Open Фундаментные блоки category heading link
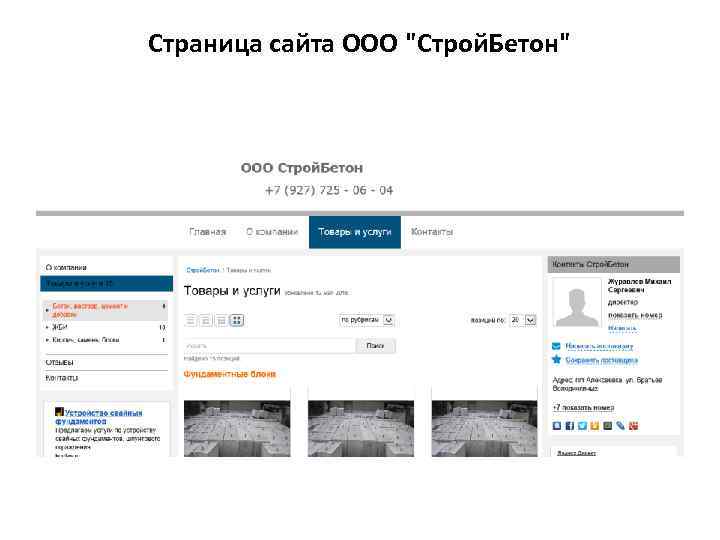The image size is (720, 540). pos(230,374)
